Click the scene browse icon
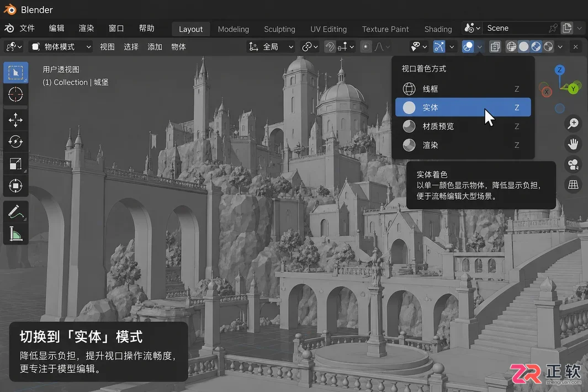Screen dimensions: 588x392 (472, 28)
